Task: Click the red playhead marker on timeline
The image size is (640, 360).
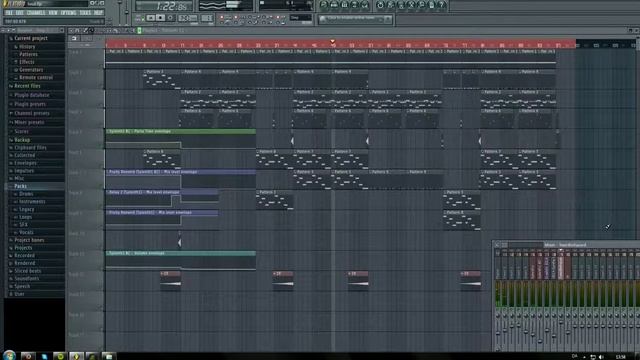Action: 333,41
